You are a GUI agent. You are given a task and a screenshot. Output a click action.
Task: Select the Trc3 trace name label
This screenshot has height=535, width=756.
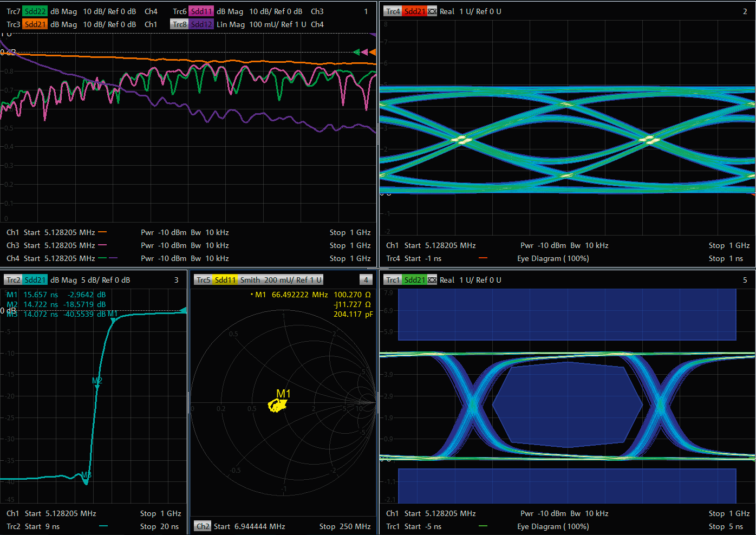pyautogui.click(x=14, y=24)
